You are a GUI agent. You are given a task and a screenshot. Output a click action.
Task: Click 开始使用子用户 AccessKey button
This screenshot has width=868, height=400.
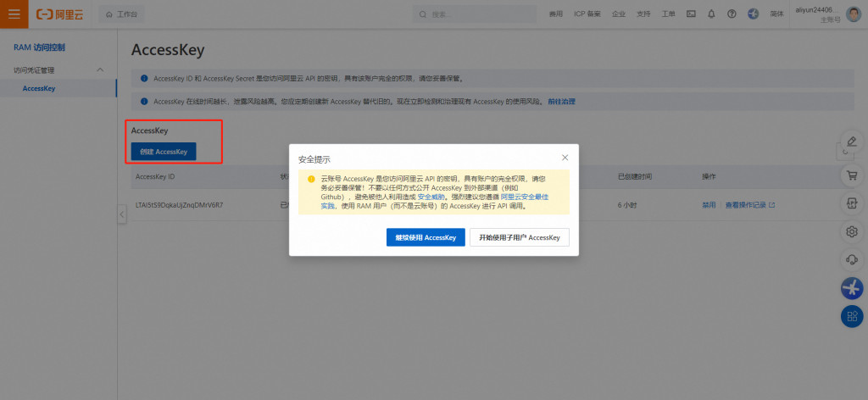click(x=520, y=237)
